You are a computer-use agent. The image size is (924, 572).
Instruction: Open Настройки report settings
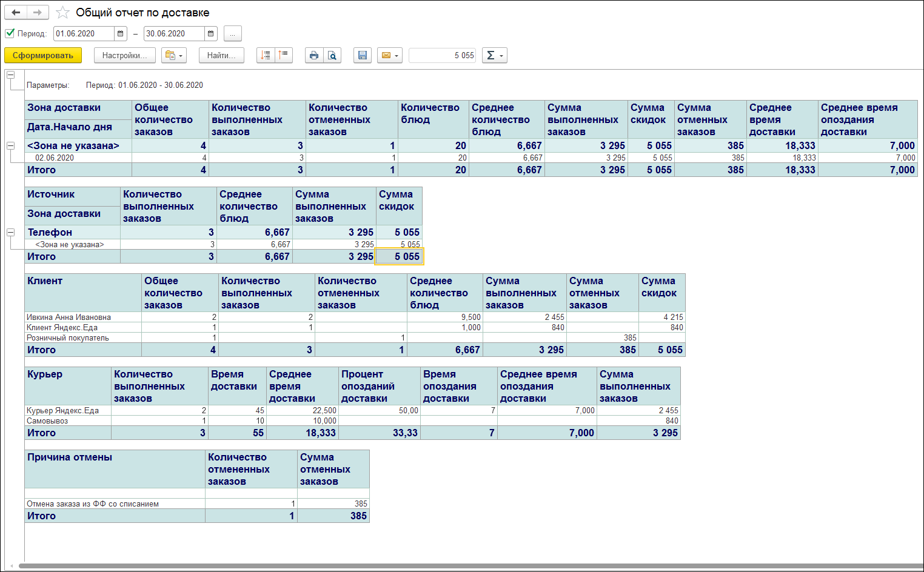coord(124,55)
